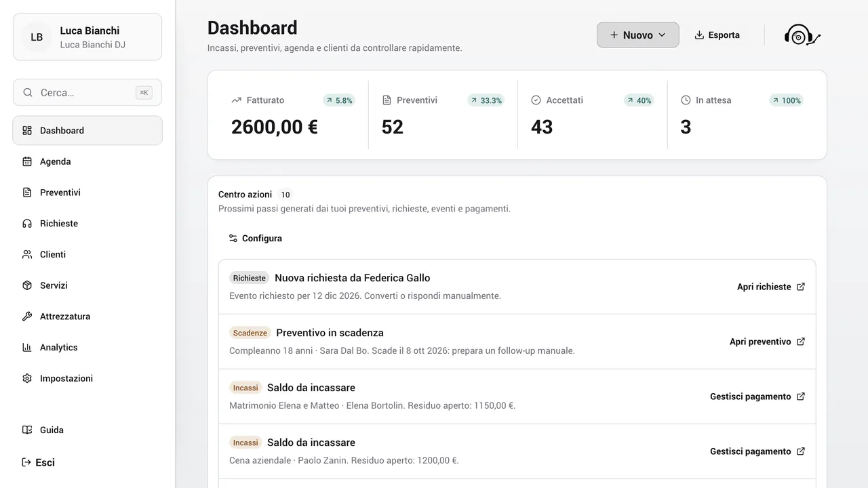Screen dimensions: 868x488
Task: Open the Dashboard sidebar item
Action: [87, 130]
